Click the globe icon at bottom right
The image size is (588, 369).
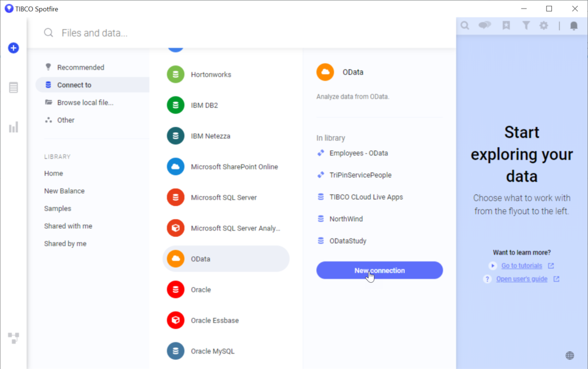(x=570, y=355)
